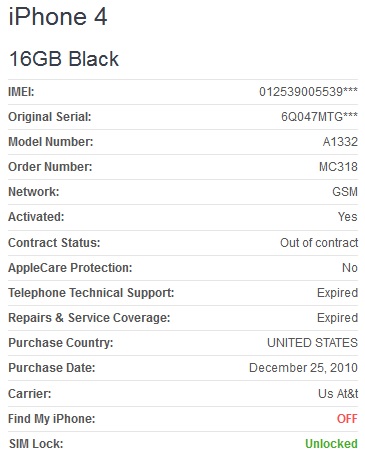Click the AppleCare Protection No value

point(350,268)
